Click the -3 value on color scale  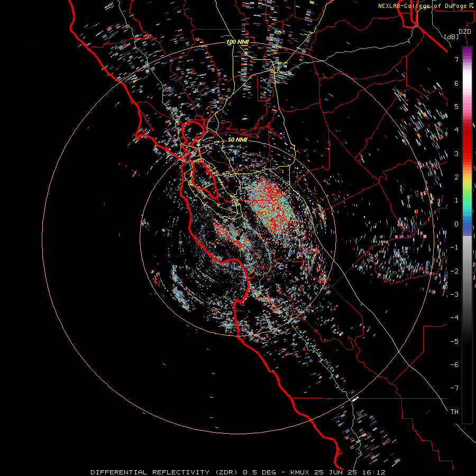pyautogui.click(x=454, y=294)
